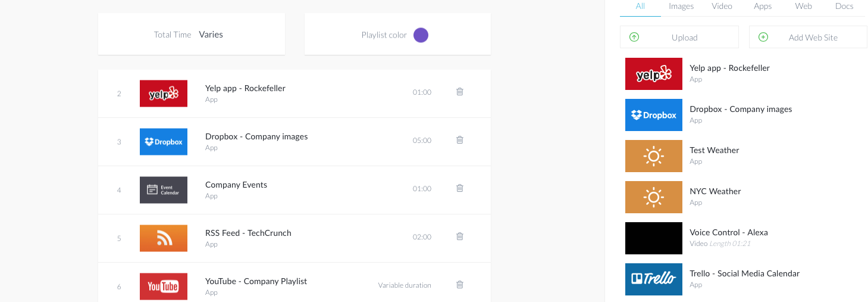This screenshot has height=302, width=868.
Task: Click trash icon for Company Events
Action: (459, 188)
